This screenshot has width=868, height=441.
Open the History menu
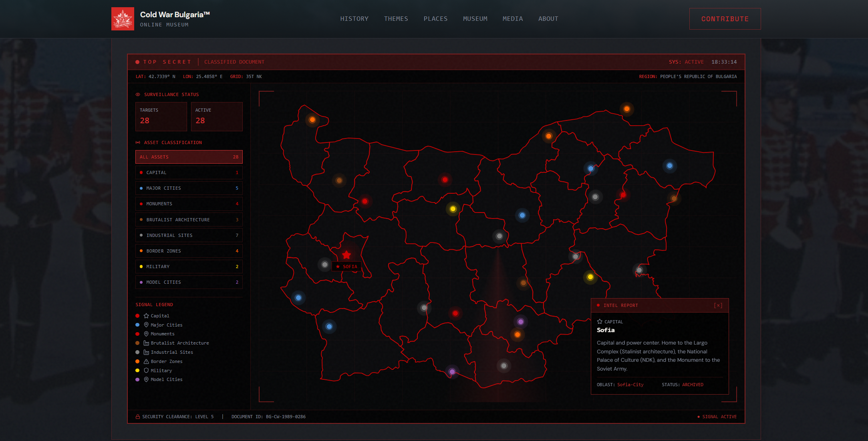pyautogui.click(x=354, y=19)
